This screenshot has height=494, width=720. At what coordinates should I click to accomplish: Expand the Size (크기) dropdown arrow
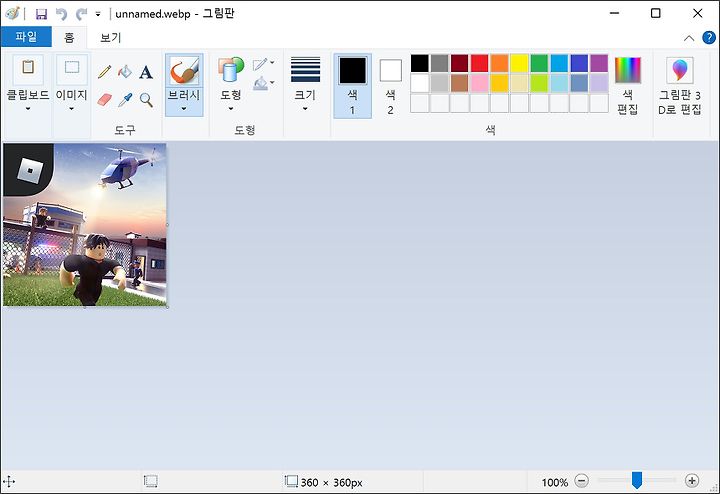tap(305, 109)
